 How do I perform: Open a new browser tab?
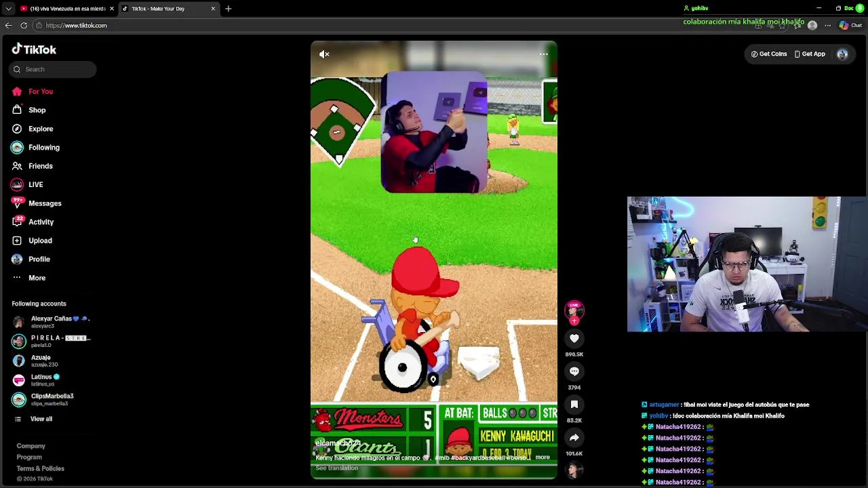[x=229, y=9]
